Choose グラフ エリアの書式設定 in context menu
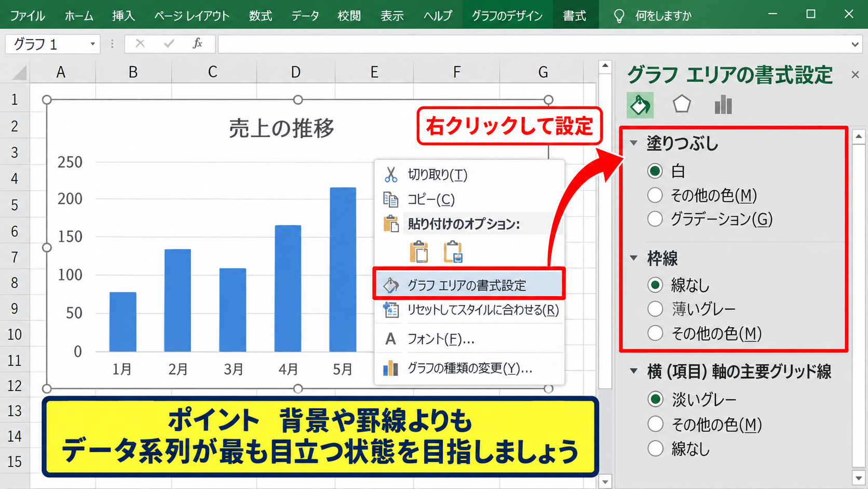This screenshot has width=868, height=489. tap(469, 285)
